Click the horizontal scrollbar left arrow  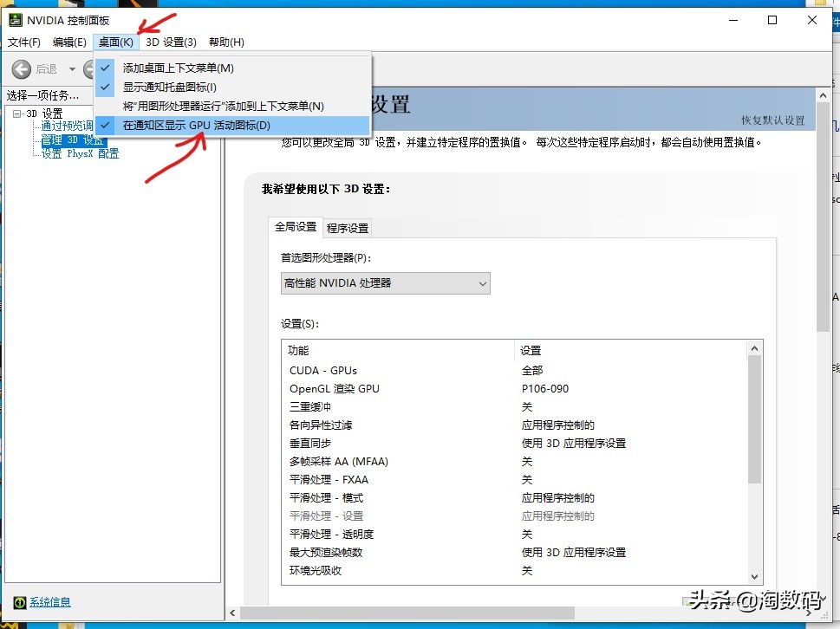point(232,613)
